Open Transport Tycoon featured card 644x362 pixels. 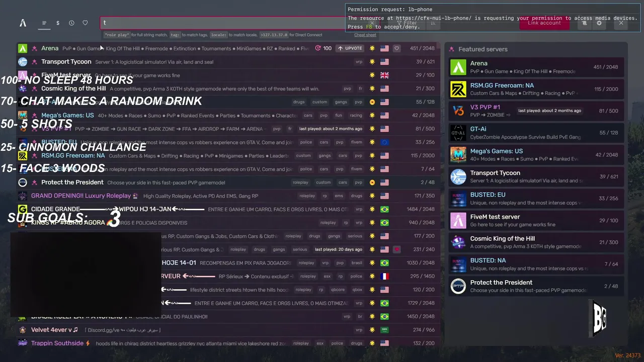pos(536,176)
